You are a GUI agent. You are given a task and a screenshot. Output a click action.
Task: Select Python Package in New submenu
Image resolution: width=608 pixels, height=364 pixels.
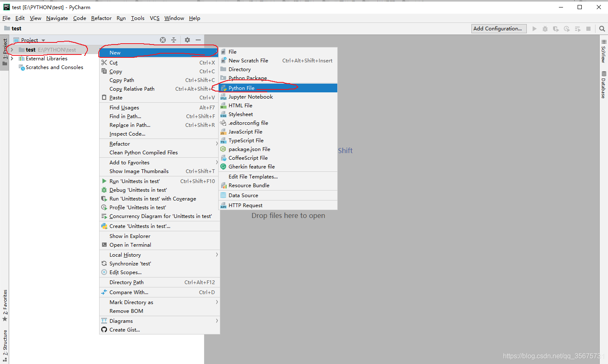pyautogui.click(x=278, y=78)
